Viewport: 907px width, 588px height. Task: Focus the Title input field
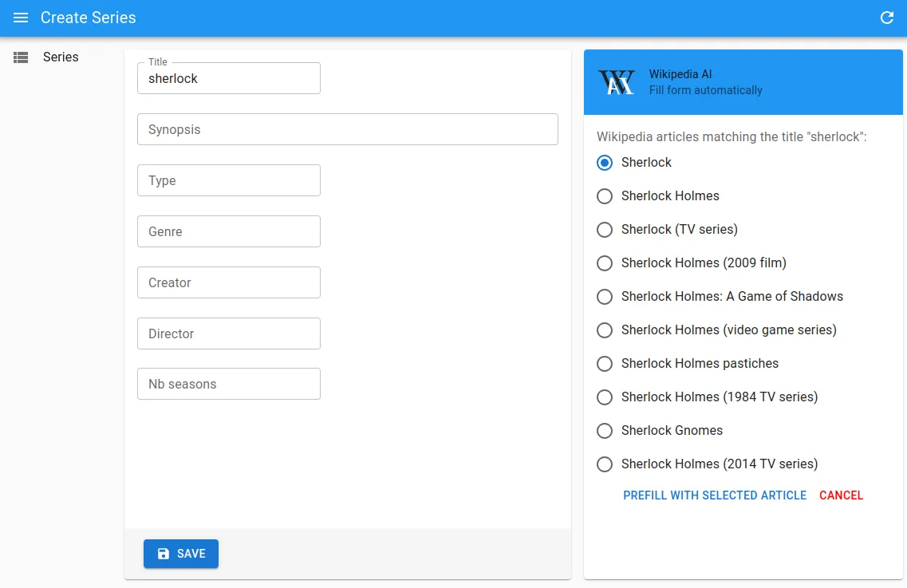tap(229, 79)
